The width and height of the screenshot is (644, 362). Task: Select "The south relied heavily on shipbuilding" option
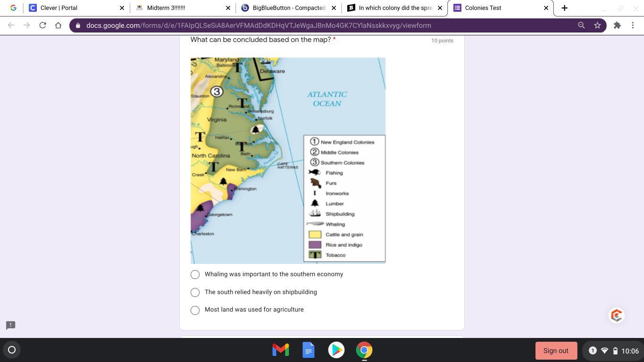(195, 292)
